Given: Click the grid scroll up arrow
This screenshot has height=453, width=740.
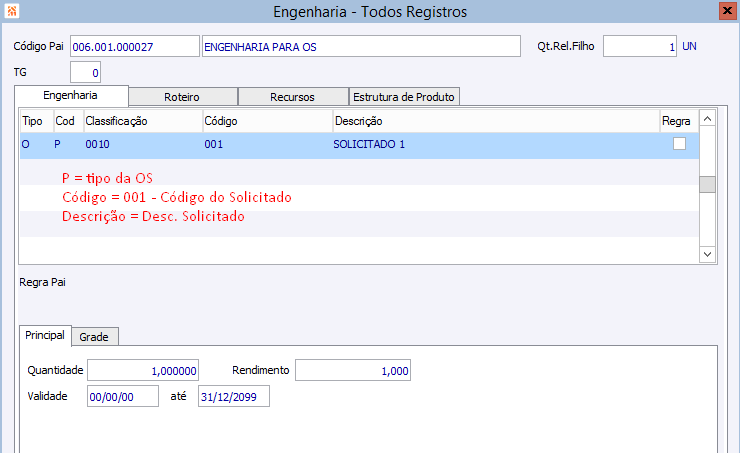Looking at the screenshot, I should (x=707, y=118).
